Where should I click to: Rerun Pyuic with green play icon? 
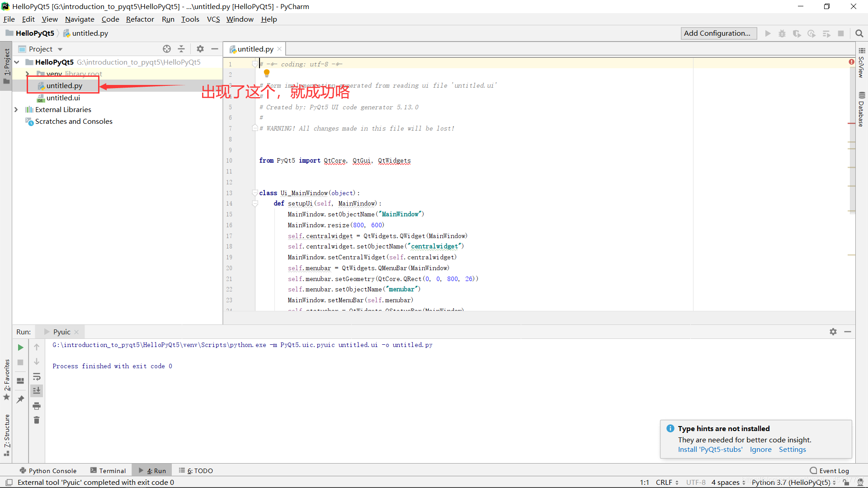(20, 347)
